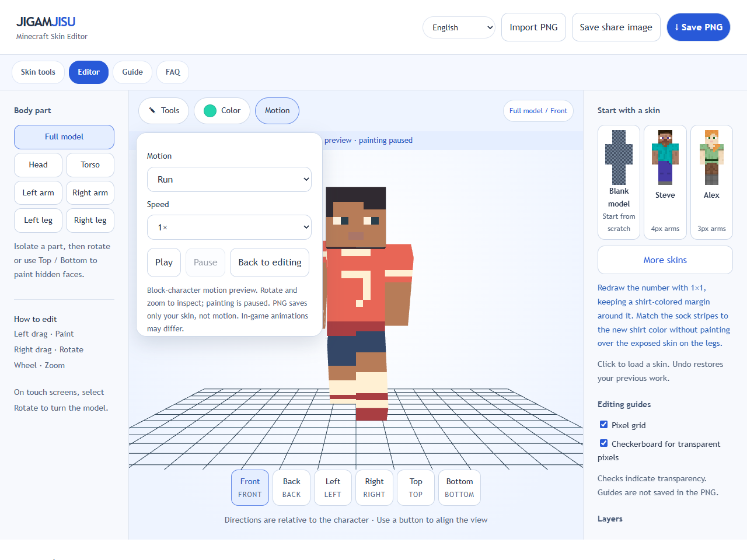Isolate the Left arm part
This screenshot has width=747, height=560.
coord(38,193)
